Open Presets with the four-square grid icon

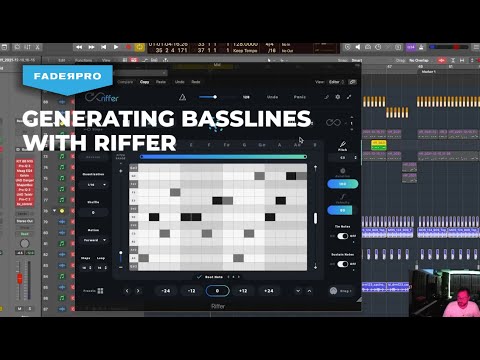pos(100,291)
